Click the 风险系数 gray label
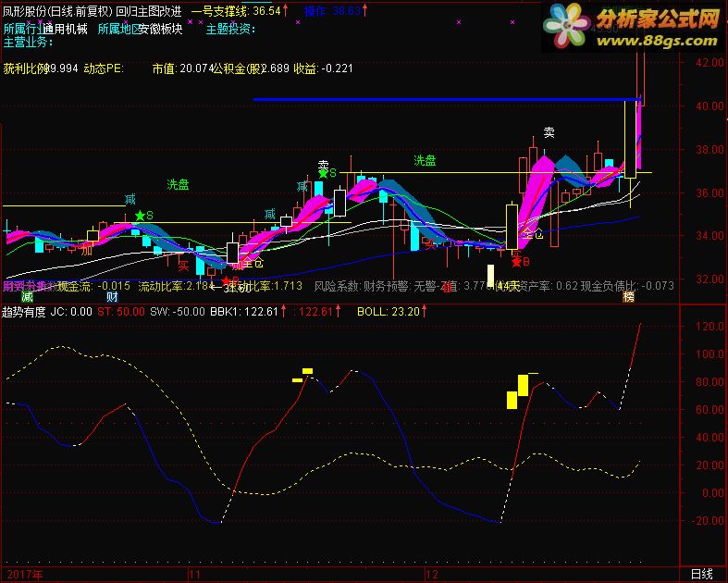This screenshot has height=583, width=728. click(x=337, y=286)
